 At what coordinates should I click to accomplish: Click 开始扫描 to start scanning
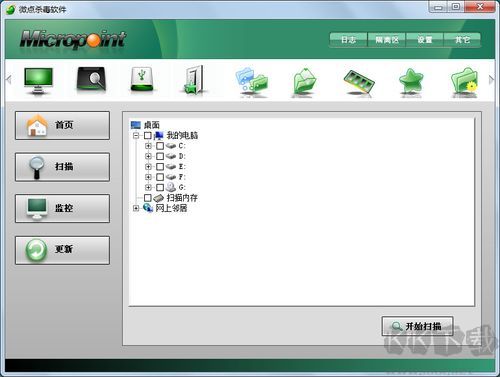point(417,326)
